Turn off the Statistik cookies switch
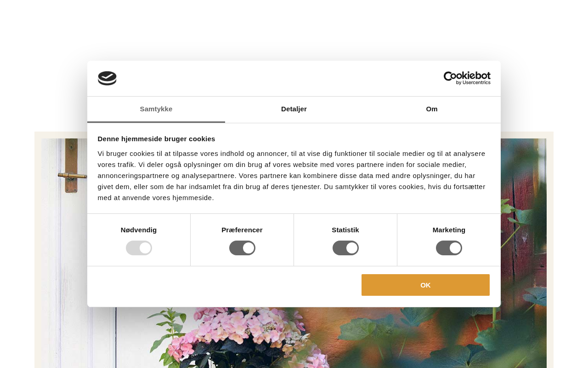Image resolution: width=588 pixels, height=368 pixels. pyautogui.click(x=345, y=248)
